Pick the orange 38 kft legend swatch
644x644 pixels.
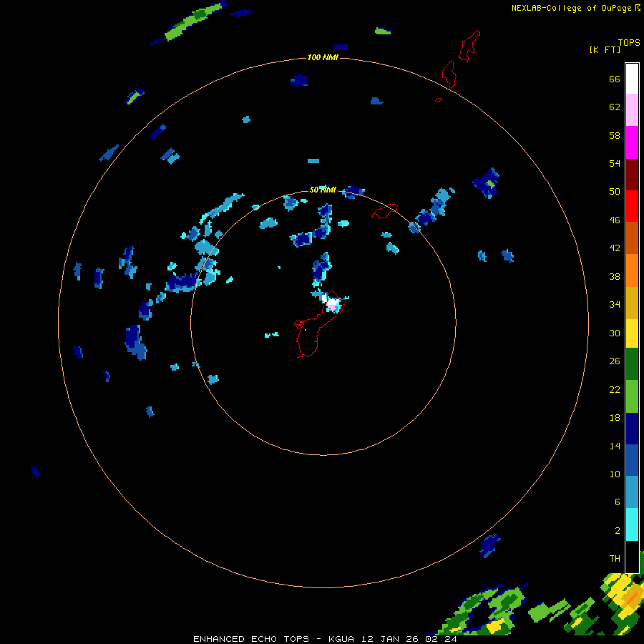pyautogui.click(x=632, y=270)
